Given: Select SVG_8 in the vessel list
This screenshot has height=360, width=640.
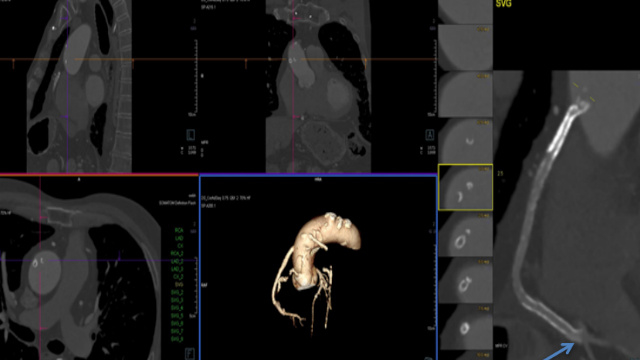Looking at the screenshot, I should [177, 339].
